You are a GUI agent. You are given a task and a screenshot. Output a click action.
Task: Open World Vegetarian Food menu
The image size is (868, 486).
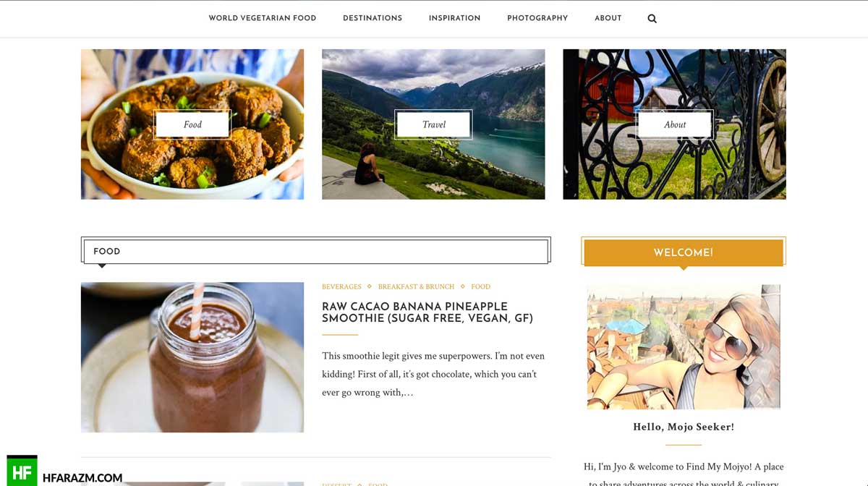coord(263,18)
